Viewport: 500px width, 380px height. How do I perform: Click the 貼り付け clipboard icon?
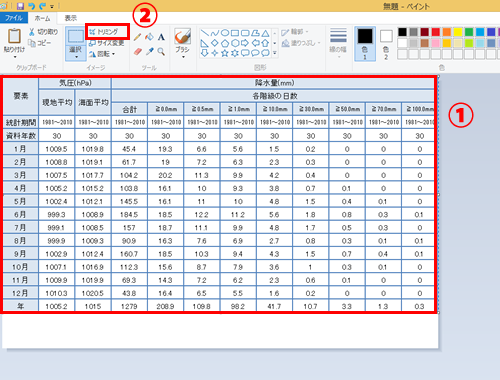pos(14,36)
